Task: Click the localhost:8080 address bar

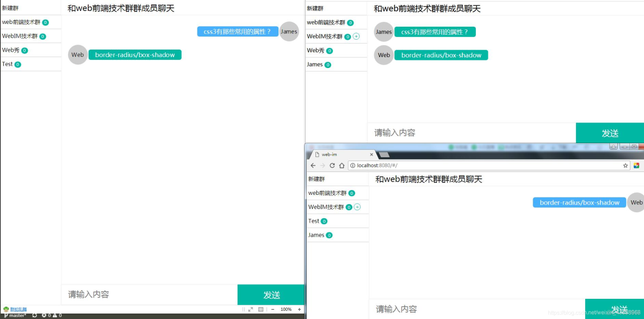Action: [381, 165]
